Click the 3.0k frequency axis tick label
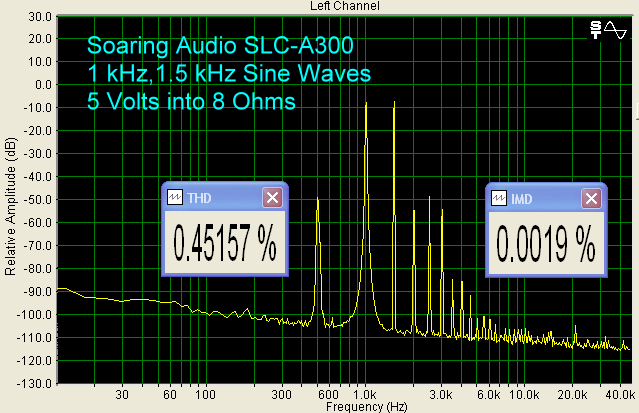The width and height of the screenshot is (639, 413). [x=441, y=395]
